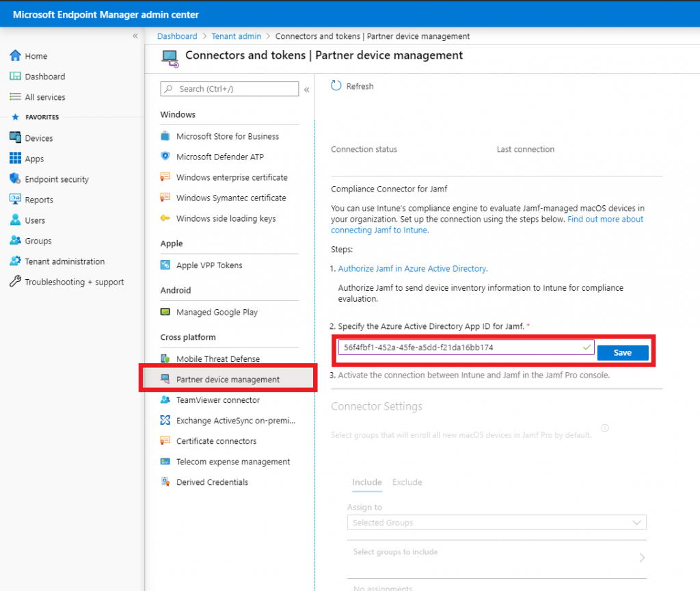Collapse the connectors menu panel
This screenshot has width=700, height=591.
(x=306, y=89)
